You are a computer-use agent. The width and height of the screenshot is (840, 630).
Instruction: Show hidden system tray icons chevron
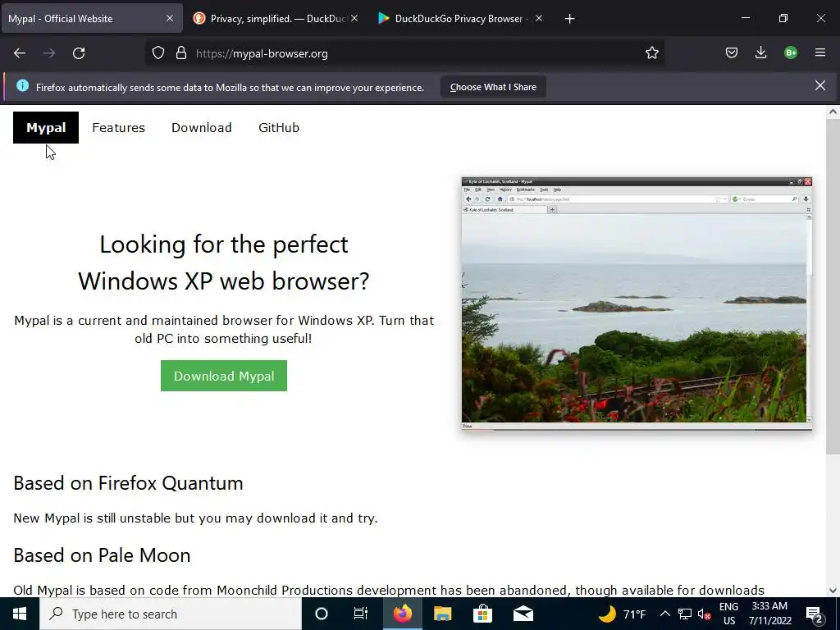click(664, 614)
